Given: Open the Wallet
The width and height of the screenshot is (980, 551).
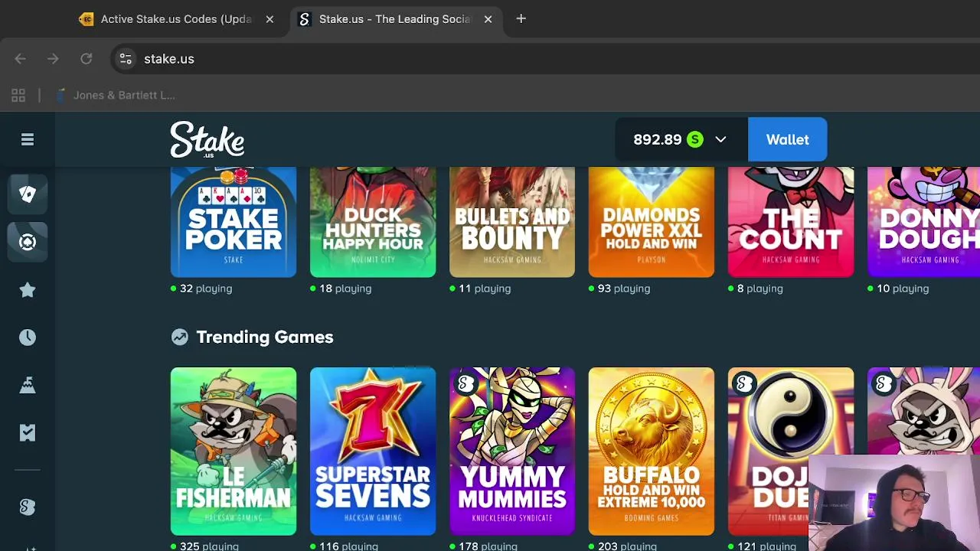Looking at the screenshot, I should pos(787,139).
